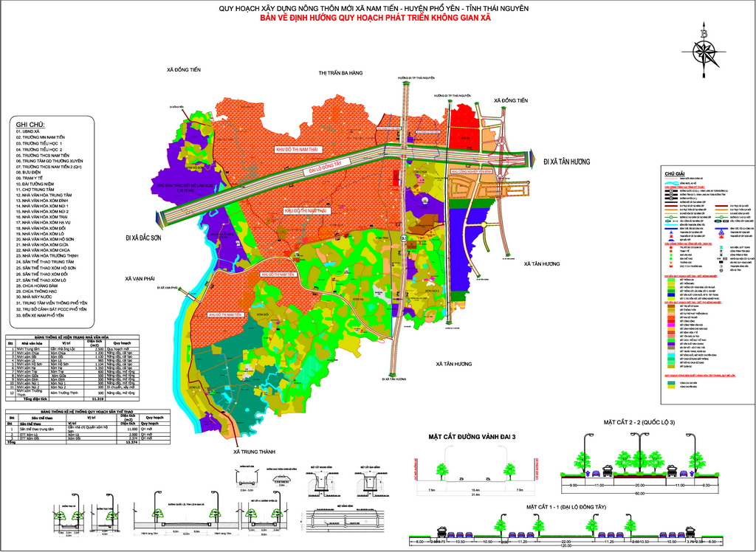Click the QL3 highway shield marker
This screenshot has height=552, width=756.
click(404, 238)
